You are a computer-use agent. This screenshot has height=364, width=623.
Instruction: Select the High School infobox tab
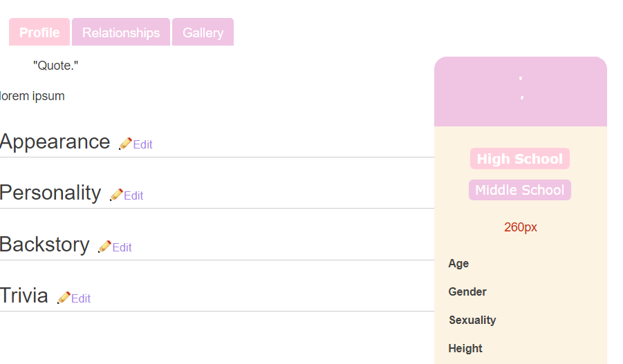coord(520,159)
